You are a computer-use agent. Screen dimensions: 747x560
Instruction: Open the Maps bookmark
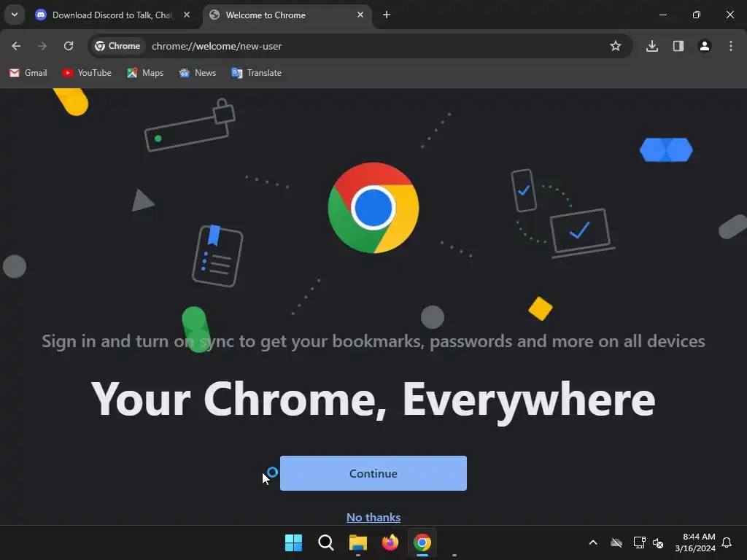point(145,73)
